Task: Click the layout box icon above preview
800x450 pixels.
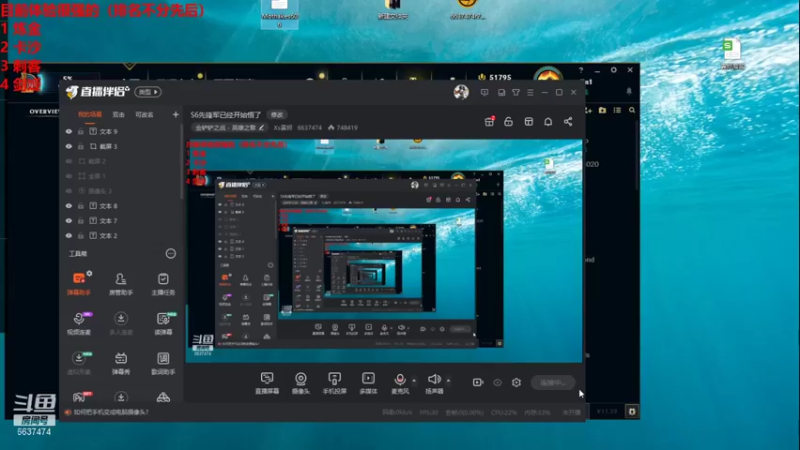Action: coord(529,121)
